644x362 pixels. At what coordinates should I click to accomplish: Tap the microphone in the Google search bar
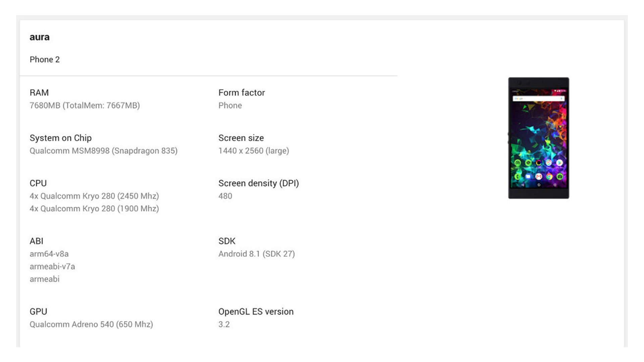[x=561, y=99]
